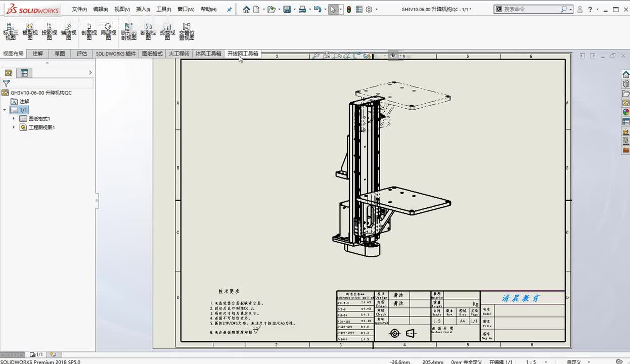Collapse the 1/1 sheet node
Viewport: 630px width, 364px height.
point(5,110)
